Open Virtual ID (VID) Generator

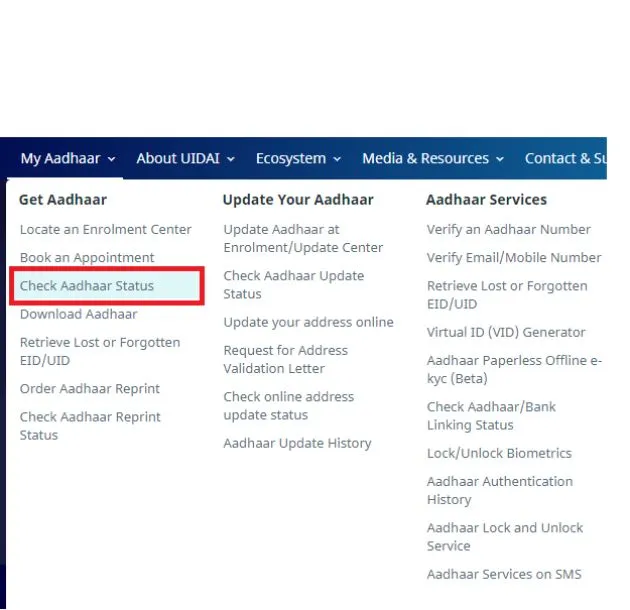click(x=506, y=332)
